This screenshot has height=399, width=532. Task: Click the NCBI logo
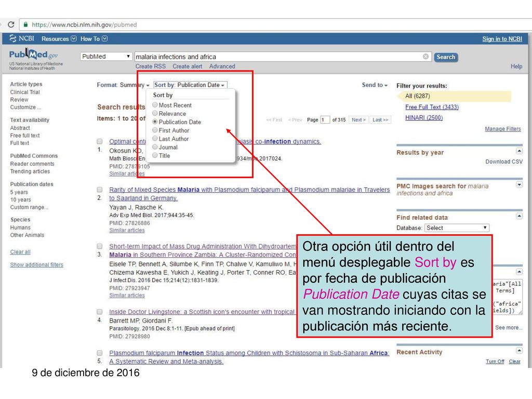(x=22, y=38)
